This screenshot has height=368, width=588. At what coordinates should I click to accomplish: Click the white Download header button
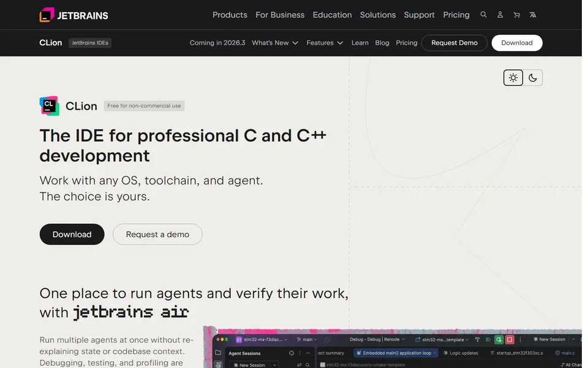pos(517,43)
